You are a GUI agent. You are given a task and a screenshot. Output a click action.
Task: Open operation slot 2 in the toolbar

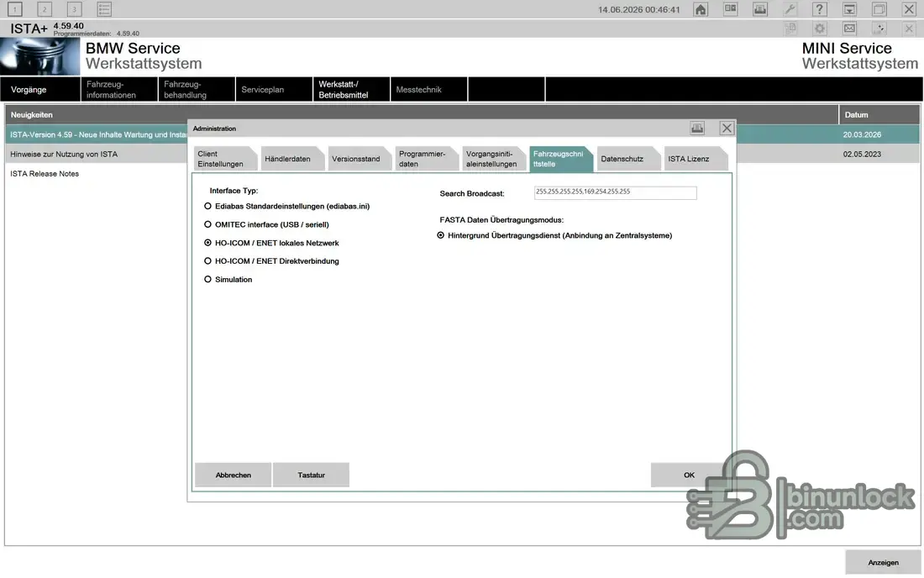(45, 9)
